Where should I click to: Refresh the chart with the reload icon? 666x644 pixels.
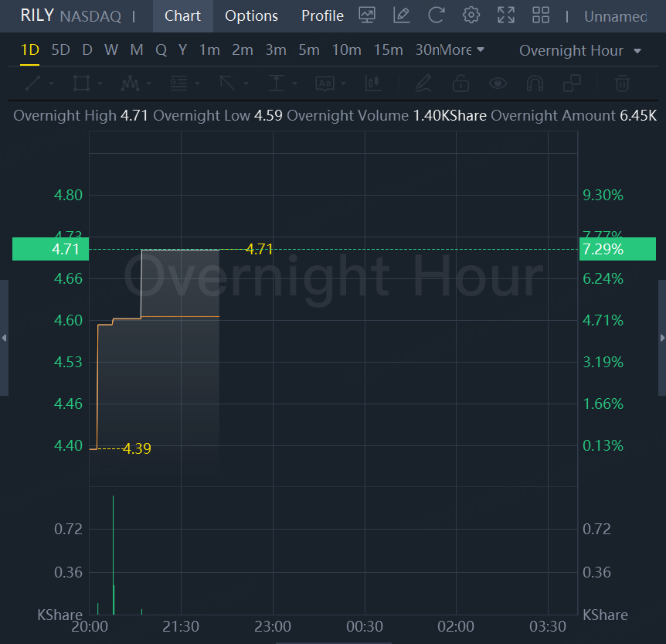pyautogui.click(x=437, y=15)
